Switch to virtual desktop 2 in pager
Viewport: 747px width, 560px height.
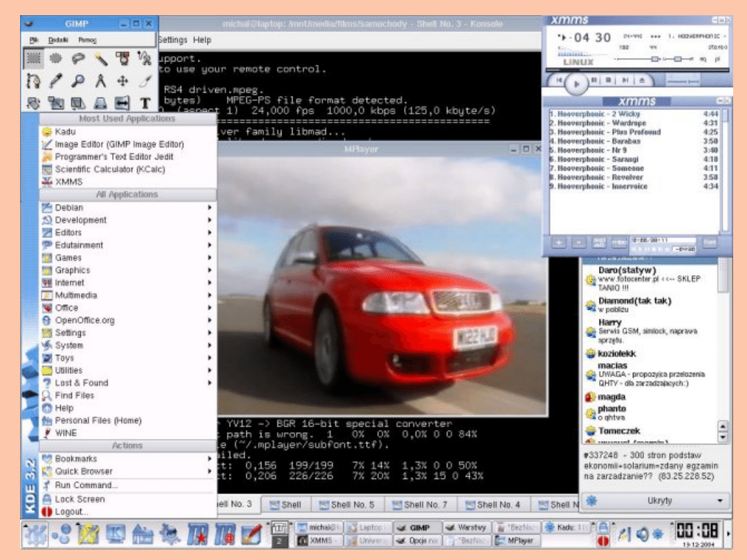[x=279, y=541]
